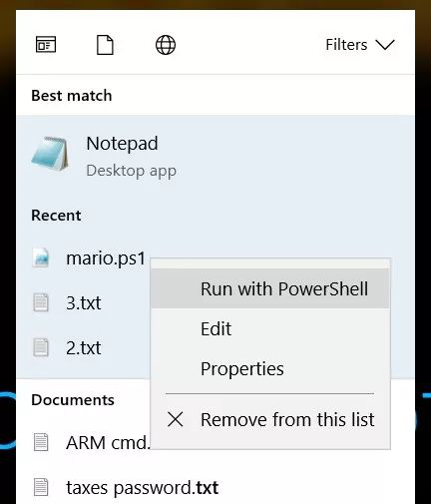This screenshot has height=504, width=431.
Task: Click the mario.ps1 file icon
Action: (41, 257)
